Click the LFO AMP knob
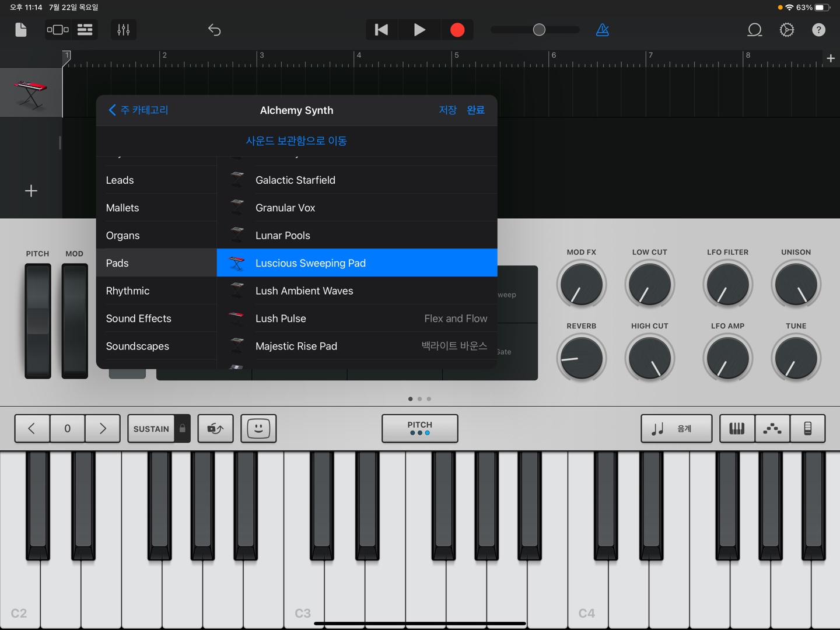Viewport: 840px width, 630px height. point(728,358)
